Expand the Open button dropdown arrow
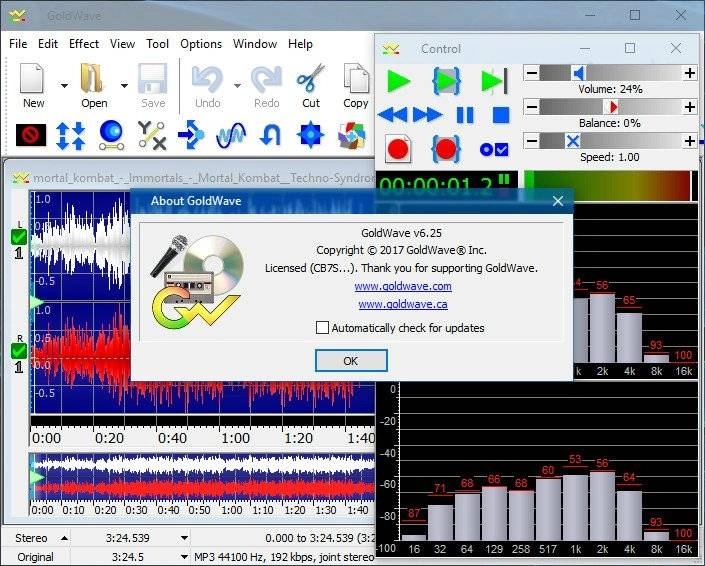The height and width of the screenshot is (566, 705). (x=124, y=85)
